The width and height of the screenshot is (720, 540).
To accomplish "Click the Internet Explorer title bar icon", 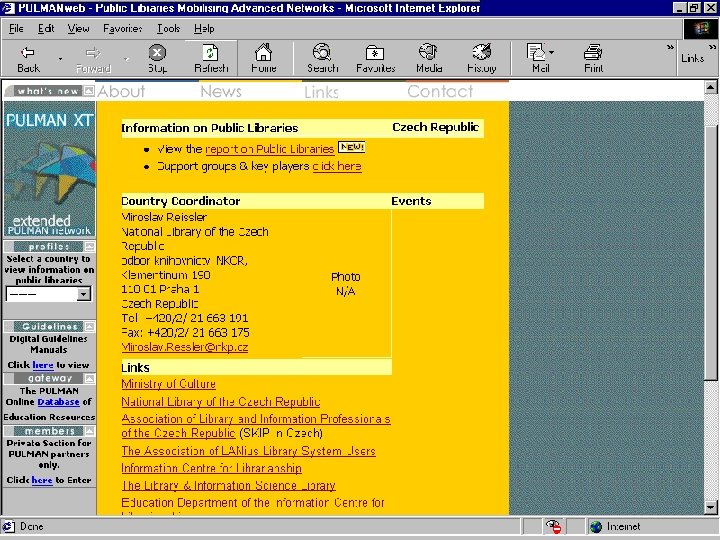I will 8,8.
